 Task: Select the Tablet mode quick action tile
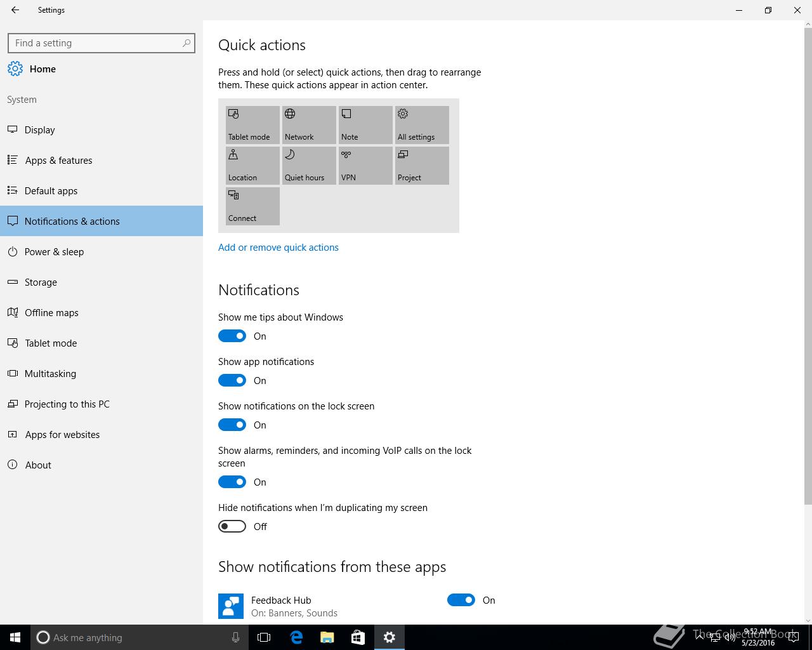coord(252,125)
